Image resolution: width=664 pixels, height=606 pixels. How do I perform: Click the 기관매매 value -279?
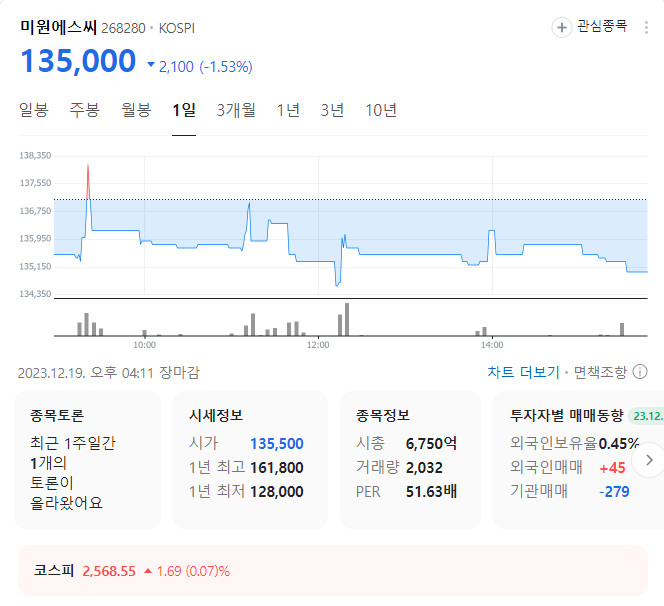(x=614, y=492)
